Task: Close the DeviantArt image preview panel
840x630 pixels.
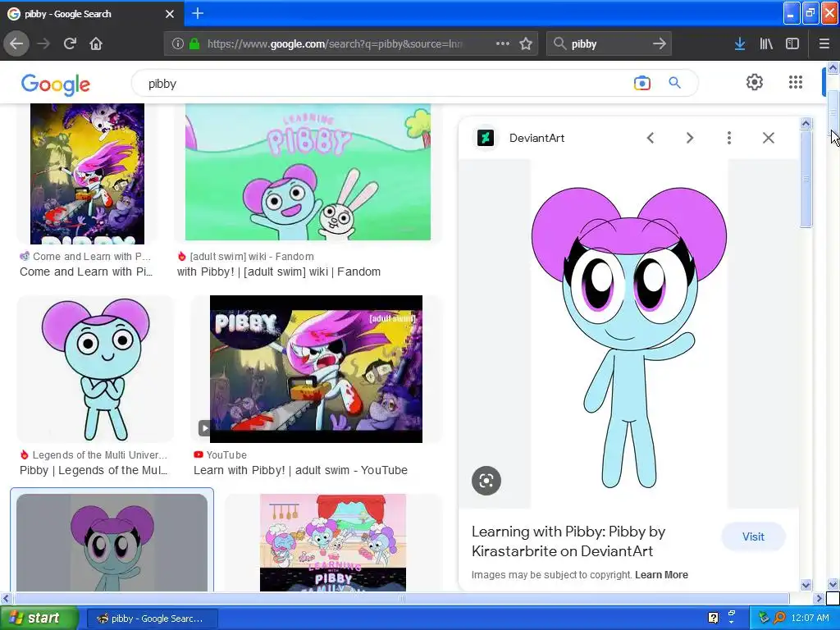Action: click(x=768, y=138)
